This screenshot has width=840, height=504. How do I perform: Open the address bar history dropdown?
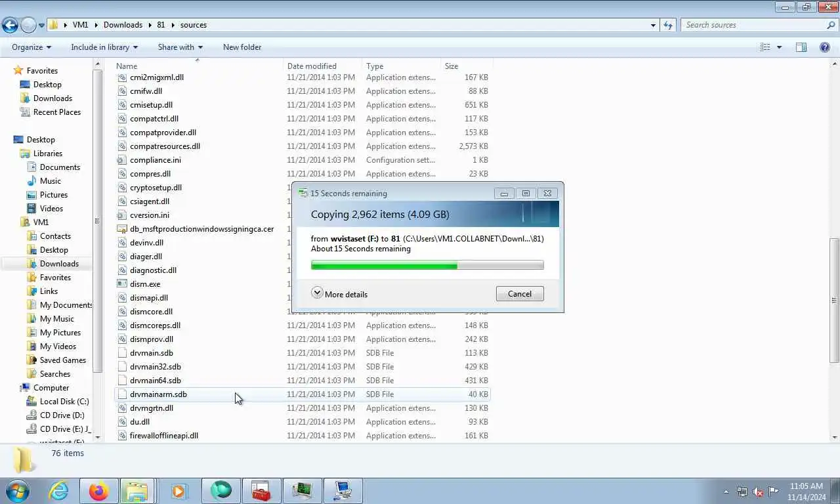click(x=653, y=25)
